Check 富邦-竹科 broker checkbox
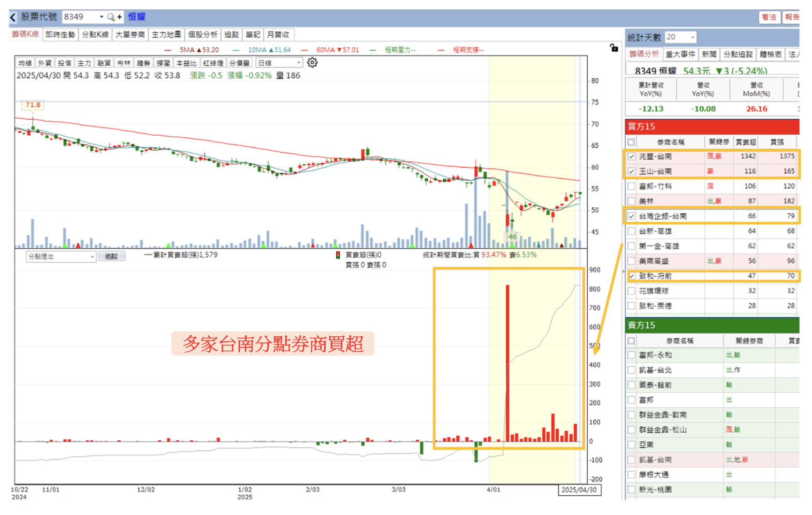Viewport: 812px width, 515px height. coord(631,186)
